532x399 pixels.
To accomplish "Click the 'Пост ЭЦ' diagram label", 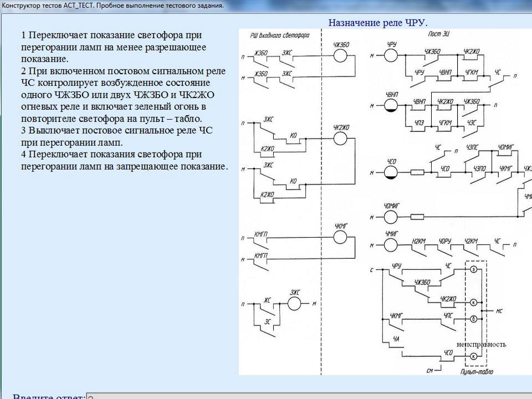I will (439, 34).
